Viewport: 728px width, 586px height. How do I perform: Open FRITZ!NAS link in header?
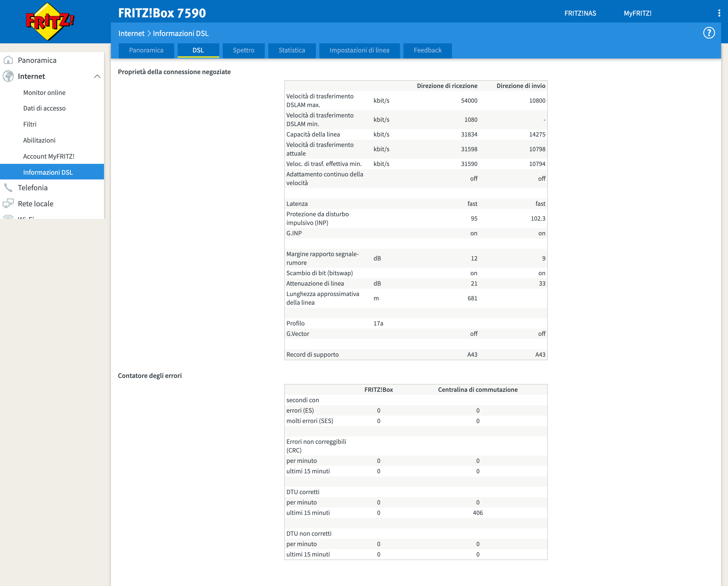(x=580, y=13)
